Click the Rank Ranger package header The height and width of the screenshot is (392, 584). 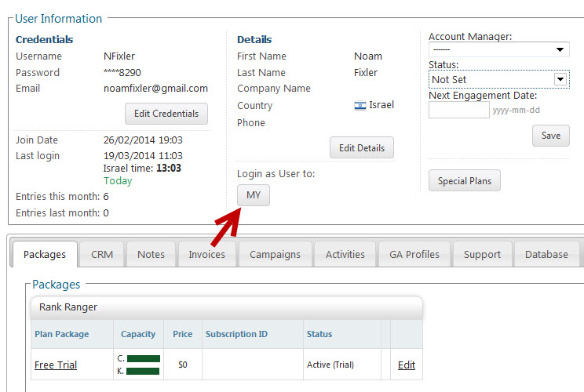coord(227,307)
